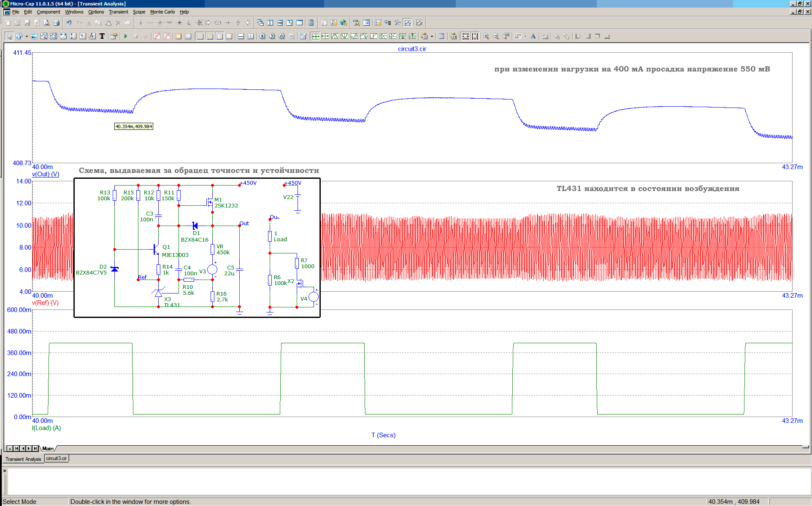Toggle the Valley cursor function button
812x506 pixels.
(x=344, y=36)
